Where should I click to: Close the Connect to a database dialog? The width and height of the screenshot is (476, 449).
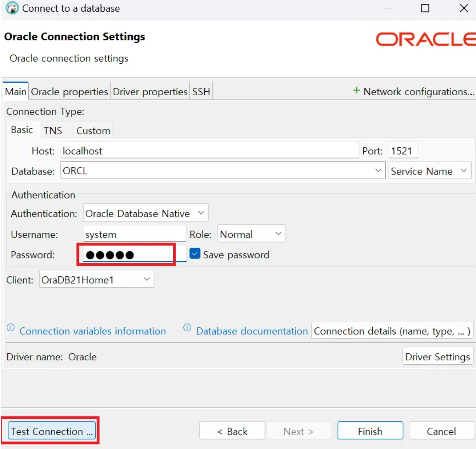pos(464,8)
